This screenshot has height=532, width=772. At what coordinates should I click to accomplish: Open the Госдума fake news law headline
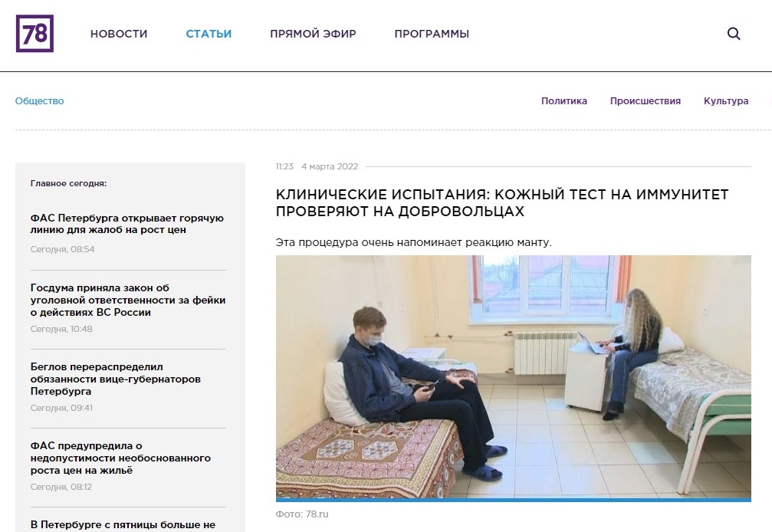pos(128,300)
